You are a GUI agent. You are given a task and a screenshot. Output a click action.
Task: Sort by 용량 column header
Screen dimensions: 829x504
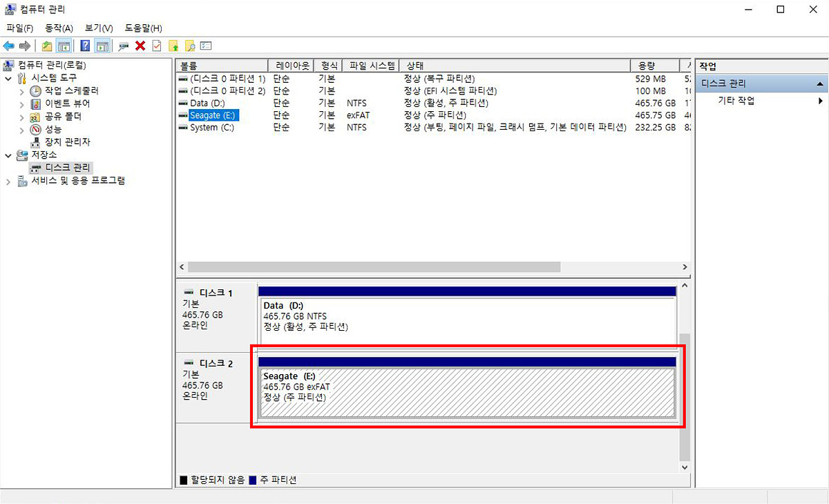pyautogui.click(x=655, y=66)
